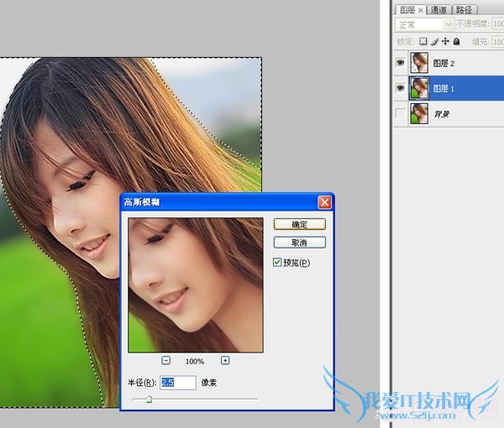
Task: Toggle lock image pixels brush icon
Action: coord(434,41)
